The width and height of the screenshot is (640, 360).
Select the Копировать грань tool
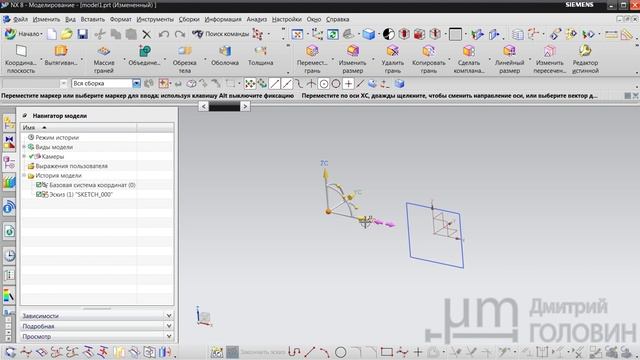tap(429, 59)
